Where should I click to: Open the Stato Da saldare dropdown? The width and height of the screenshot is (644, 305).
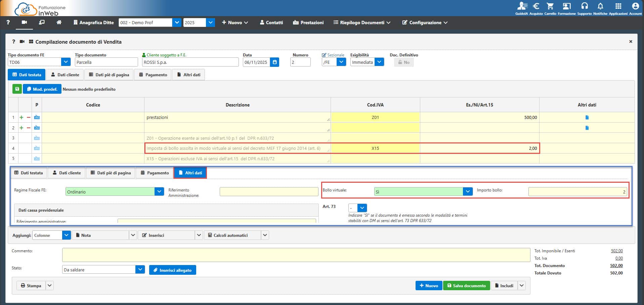point(140,270)
